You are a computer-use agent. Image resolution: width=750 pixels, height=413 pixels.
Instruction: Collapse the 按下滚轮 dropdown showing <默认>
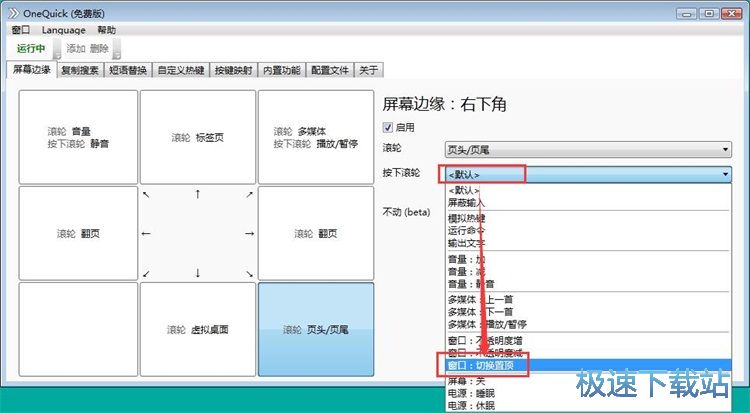[588, 175]
